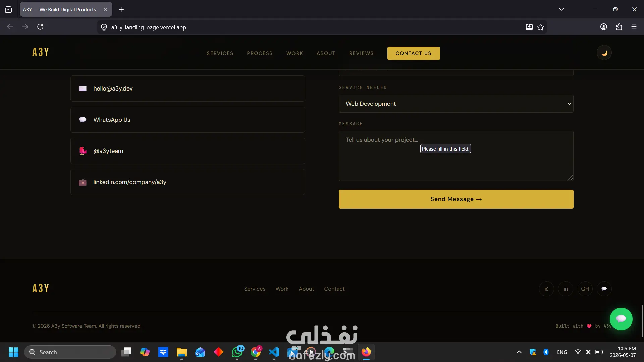Click the A3Y logo in the header
Screen dimensions: 644x362
point(41,52)
